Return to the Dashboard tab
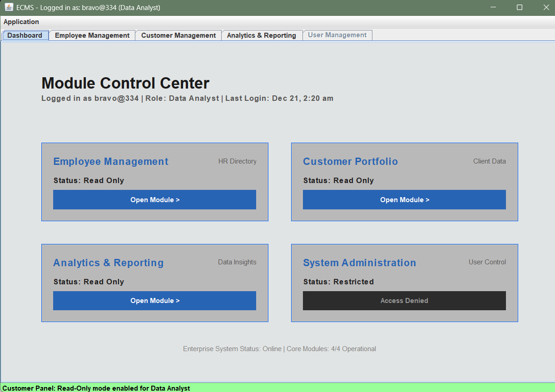The width and height of the screenshot is (555, 392). [x=25, y=35]
